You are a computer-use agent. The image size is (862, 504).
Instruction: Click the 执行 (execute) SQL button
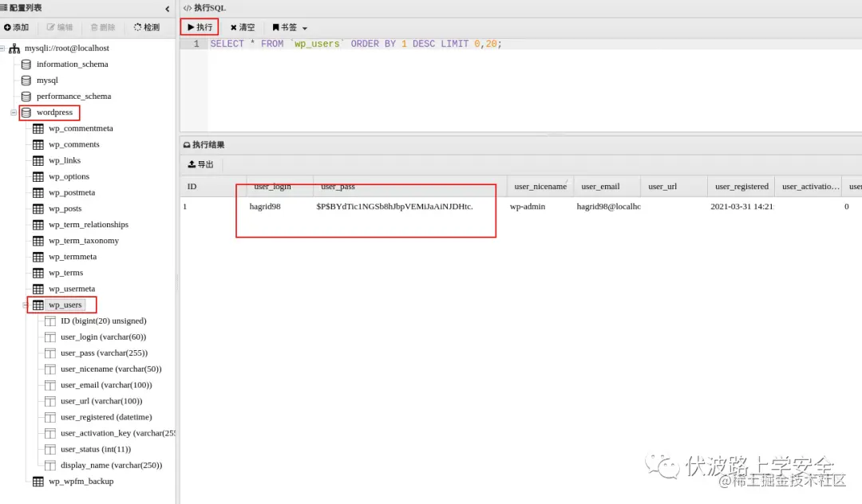(x=200, y=27)
